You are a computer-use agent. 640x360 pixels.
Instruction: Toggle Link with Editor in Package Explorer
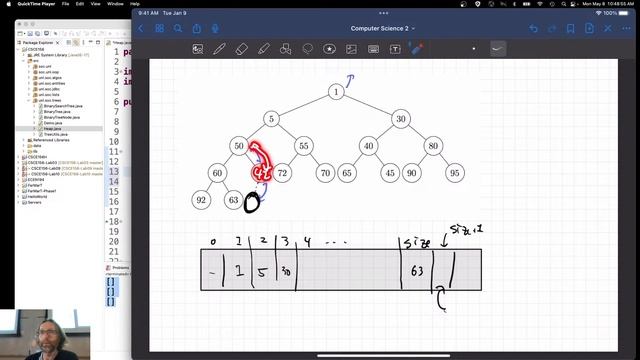76,42
